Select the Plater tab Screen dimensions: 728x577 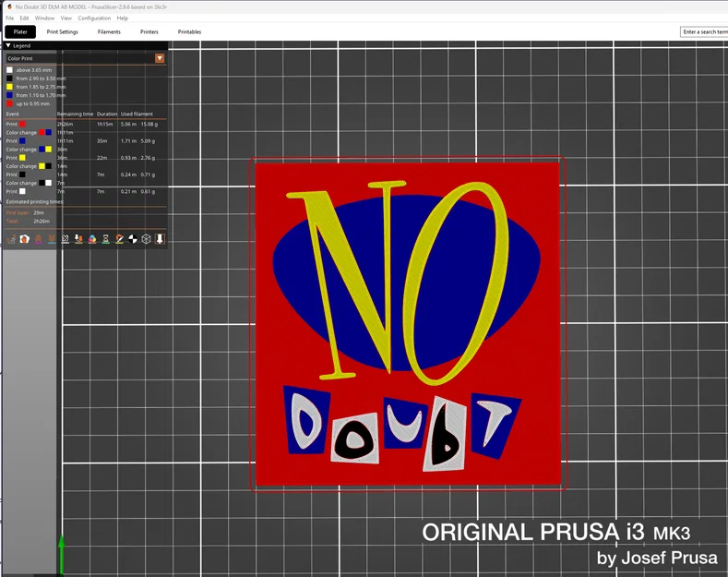tap(20, 31)
